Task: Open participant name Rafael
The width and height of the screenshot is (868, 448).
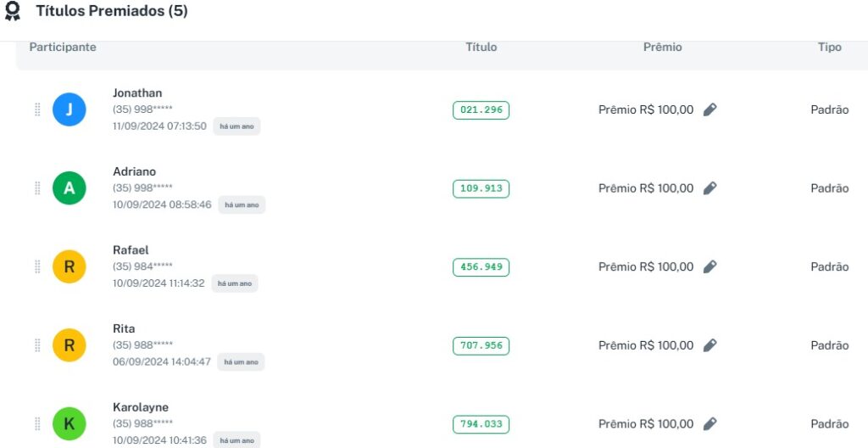Action: click(131, 250)
